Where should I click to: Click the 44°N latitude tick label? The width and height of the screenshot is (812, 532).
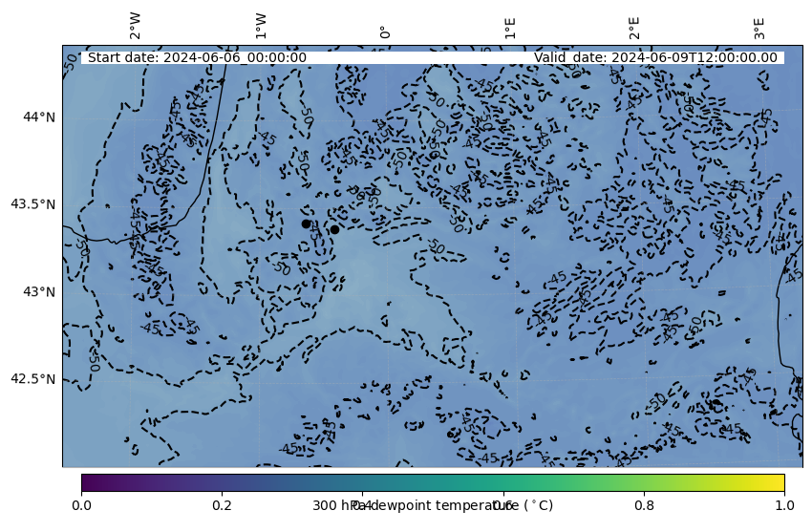(x=39, y=117)
